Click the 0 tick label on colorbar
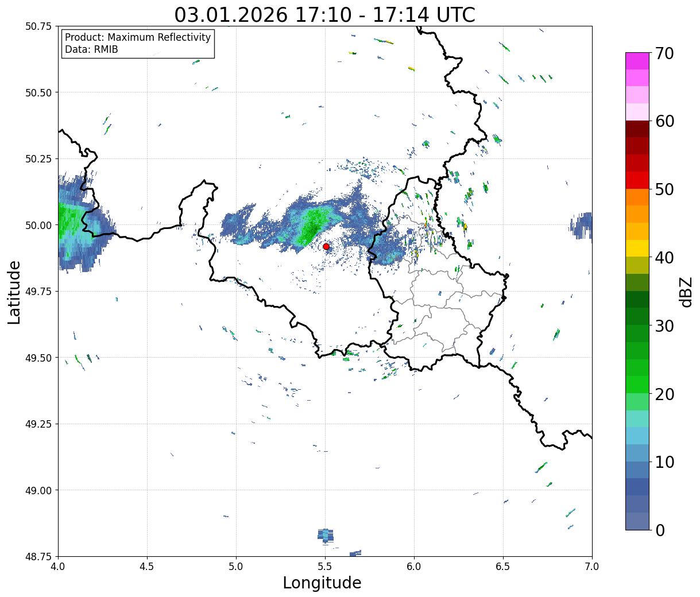The height and width of the screenshot is (597, 700). [660, 530]
